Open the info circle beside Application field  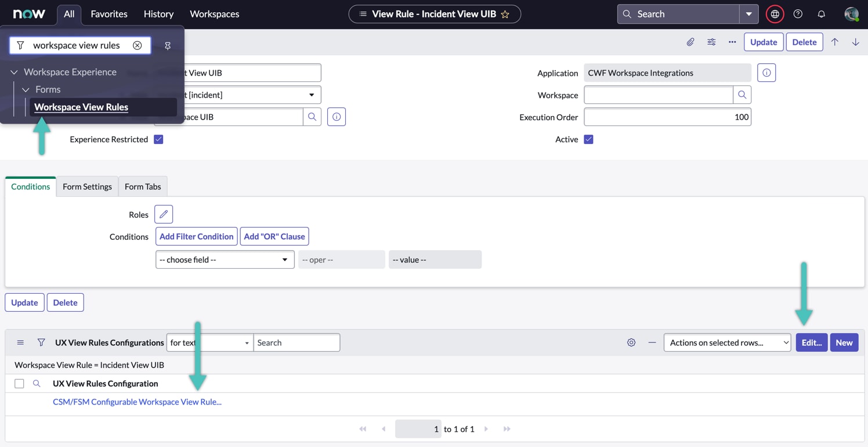pos(766,72)
